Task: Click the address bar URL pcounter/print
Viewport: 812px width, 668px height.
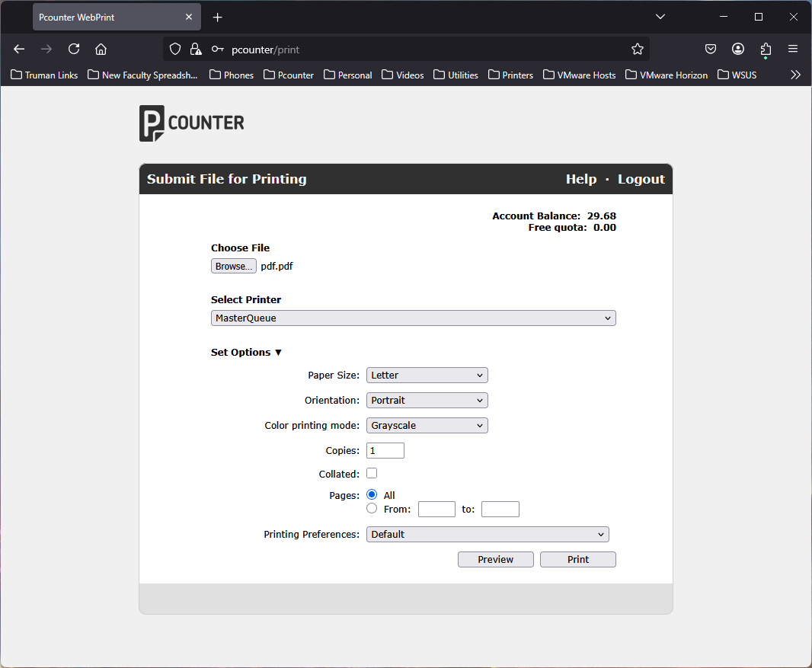Action: 265,50
